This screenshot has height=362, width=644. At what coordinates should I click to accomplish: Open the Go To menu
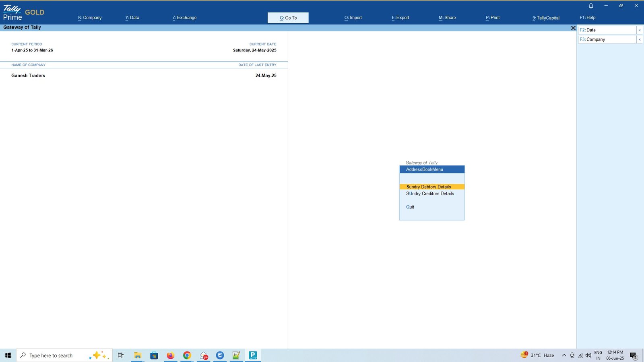(x=288, y=18)
